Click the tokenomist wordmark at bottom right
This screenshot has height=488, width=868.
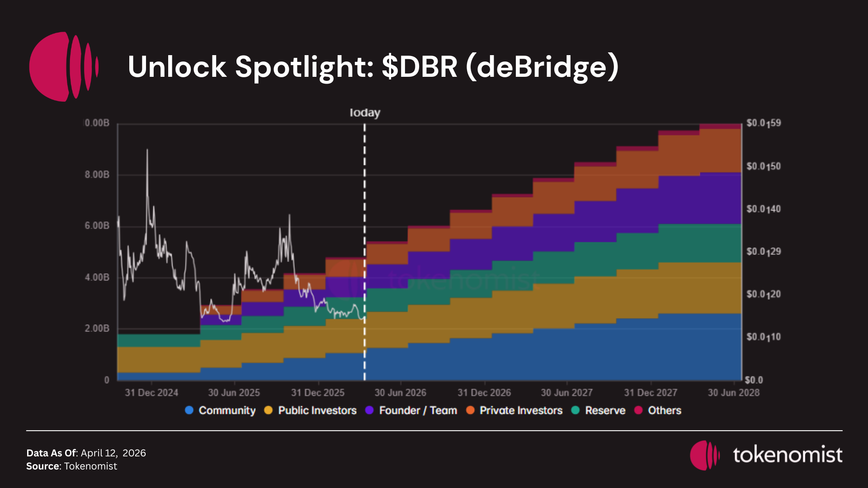[x=788, y=455]
